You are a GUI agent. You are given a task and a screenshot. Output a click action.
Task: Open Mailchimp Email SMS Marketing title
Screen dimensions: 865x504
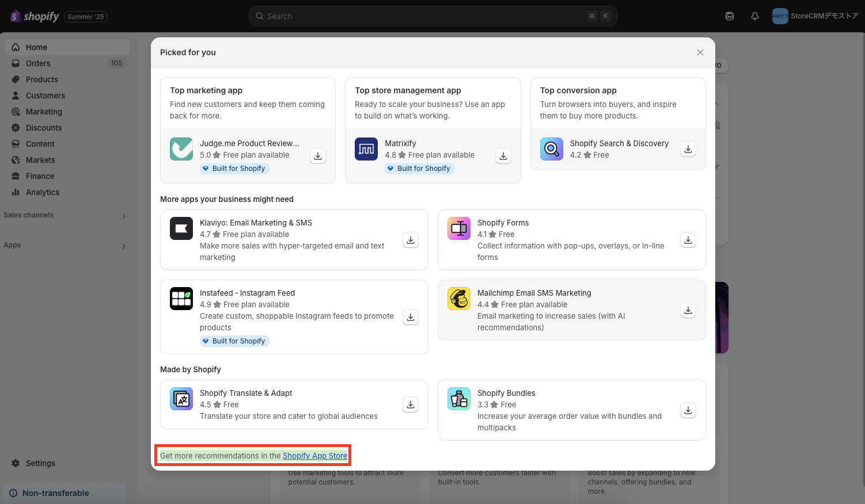[534, 293]
